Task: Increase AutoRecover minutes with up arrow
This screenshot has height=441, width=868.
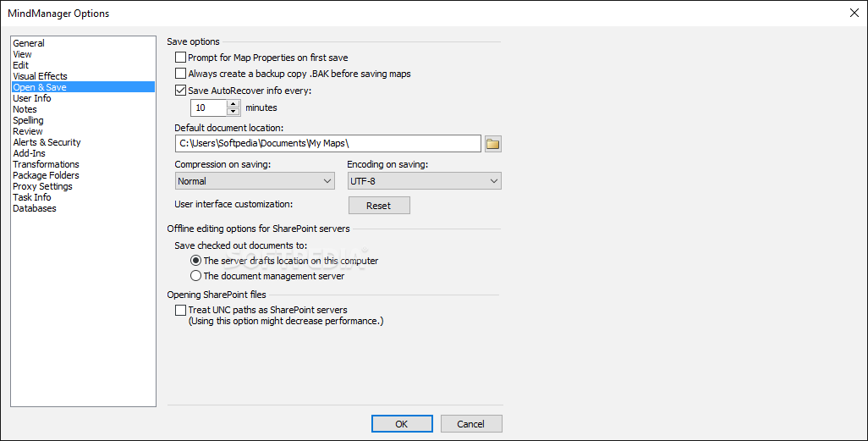Action: [233, 103]
